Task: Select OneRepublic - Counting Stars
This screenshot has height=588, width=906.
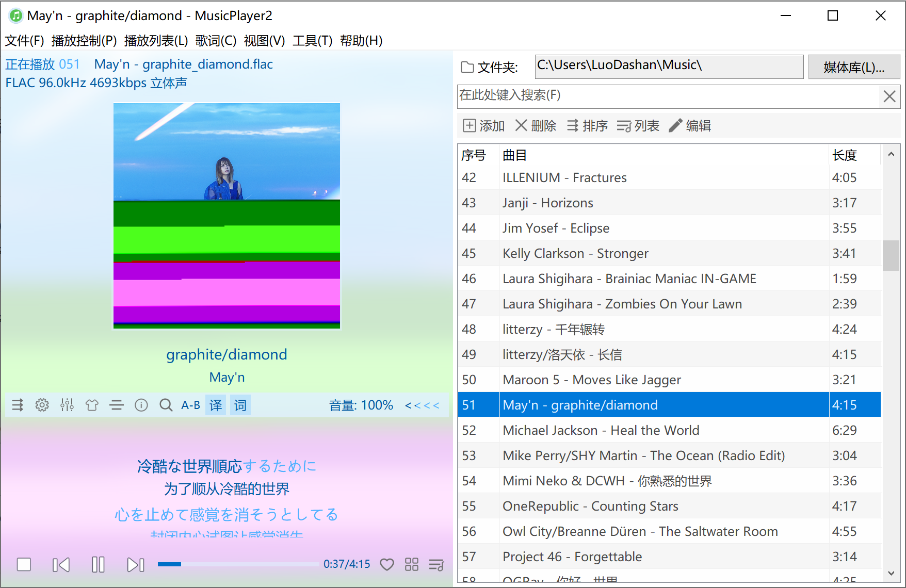Action: click(x=669, y=506)
